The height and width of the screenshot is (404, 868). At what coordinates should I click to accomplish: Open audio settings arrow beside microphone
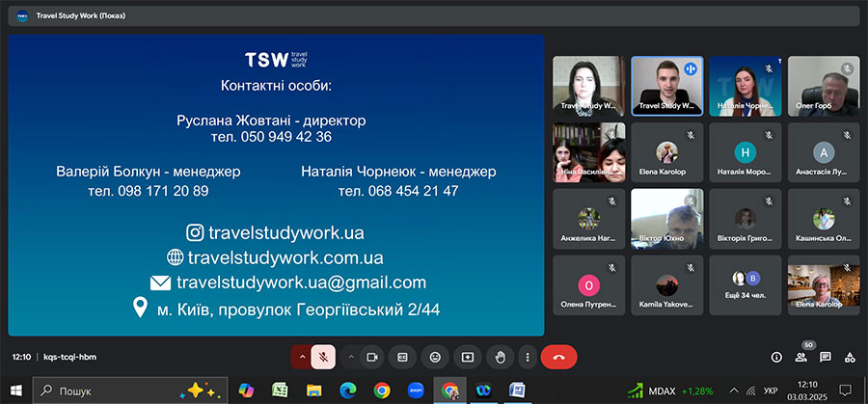tap(302, 357)
